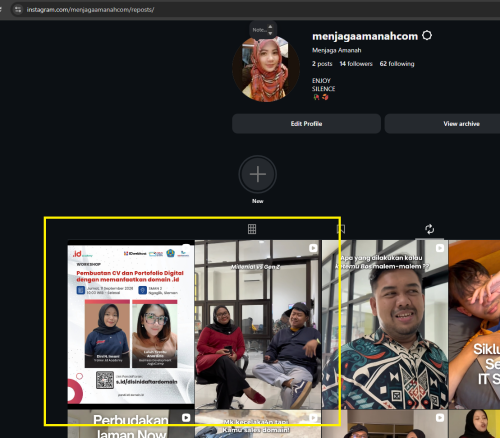Add a new highlight with plus circle
Screen dimensions: 500x438
pyautogui.click(x=258, y=174)
